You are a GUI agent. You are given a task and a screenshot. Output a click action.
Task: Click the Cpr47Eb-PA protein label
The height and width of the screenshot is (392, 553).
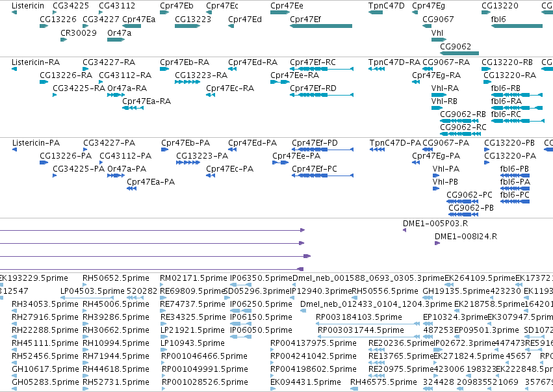coord(185,143)
